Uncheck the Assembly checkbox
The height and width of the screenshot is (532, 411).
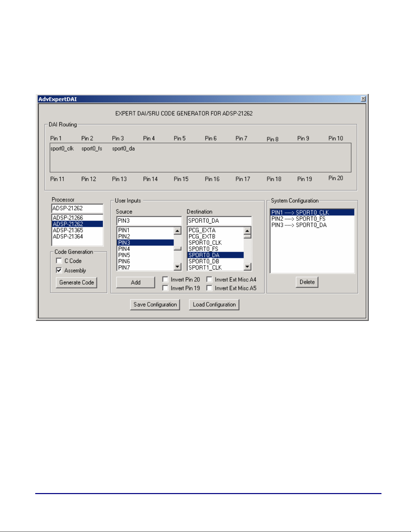[59, 270]
